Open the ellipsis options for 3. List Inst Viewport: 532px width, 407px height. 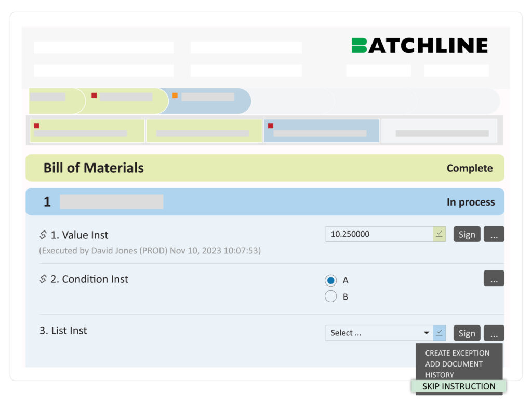click(x=494, y=332)
